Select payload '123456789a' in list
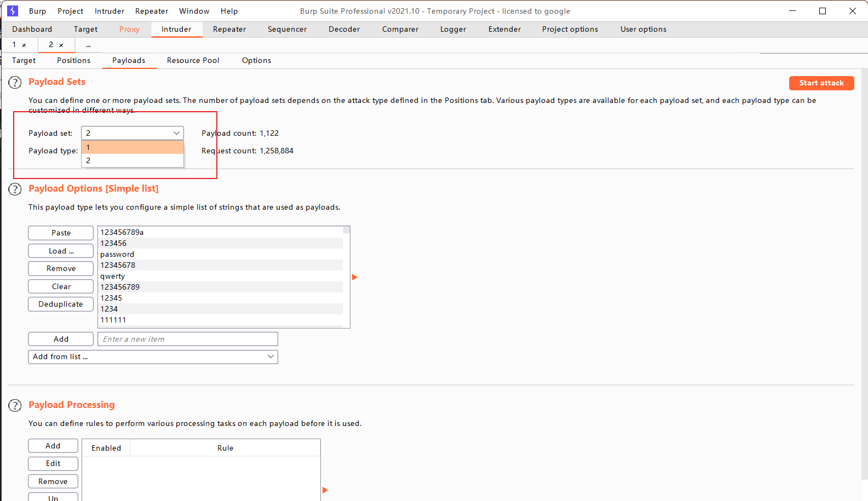Viewport: 868px width, 501px height. [x=221, y=232]
